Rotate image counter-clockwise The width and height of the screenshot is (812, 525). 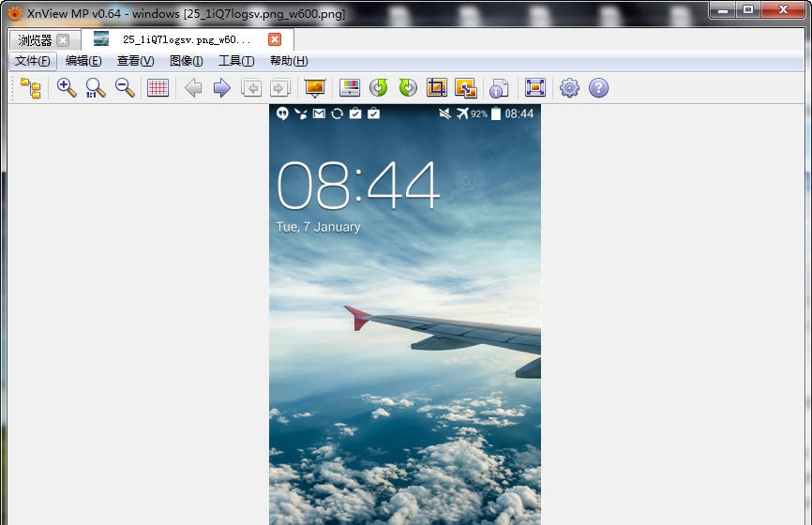379,88
